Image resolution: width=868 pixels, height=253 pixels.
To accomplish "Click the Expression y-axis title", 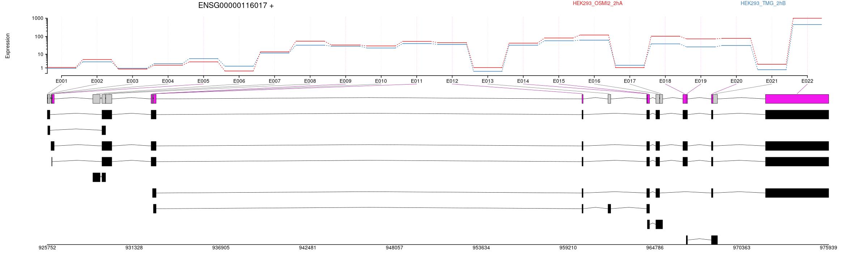I will (8, 46).
